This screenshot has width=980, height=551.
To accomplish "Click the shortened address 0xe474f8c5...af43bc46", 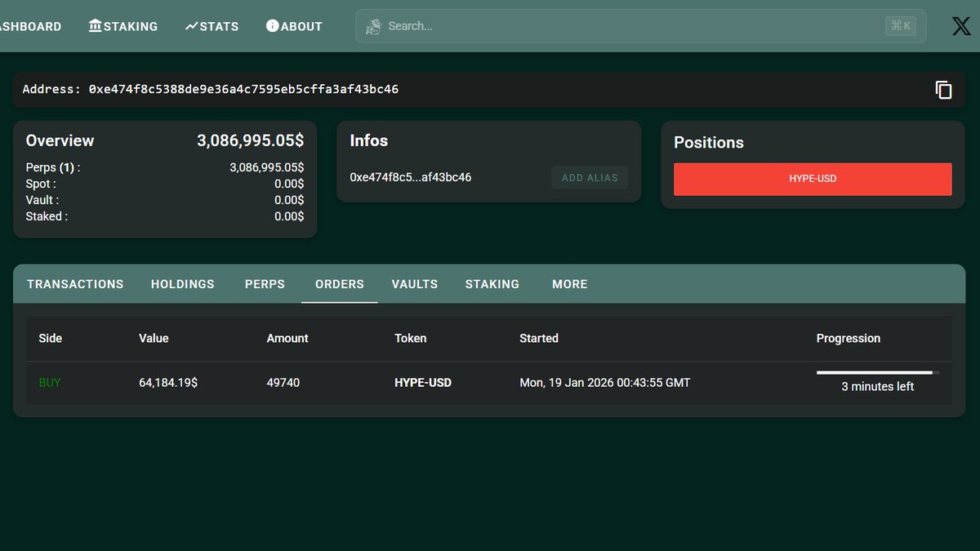I will point(411,177).
